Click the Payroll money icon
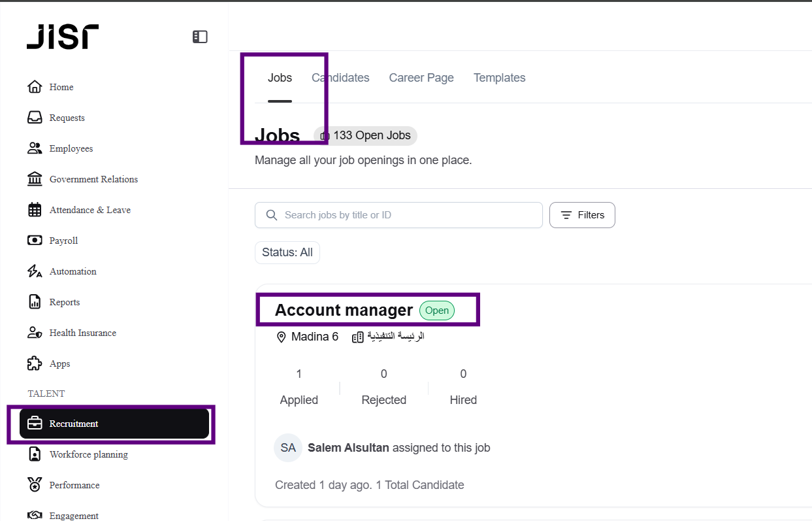 coord(35,241)
